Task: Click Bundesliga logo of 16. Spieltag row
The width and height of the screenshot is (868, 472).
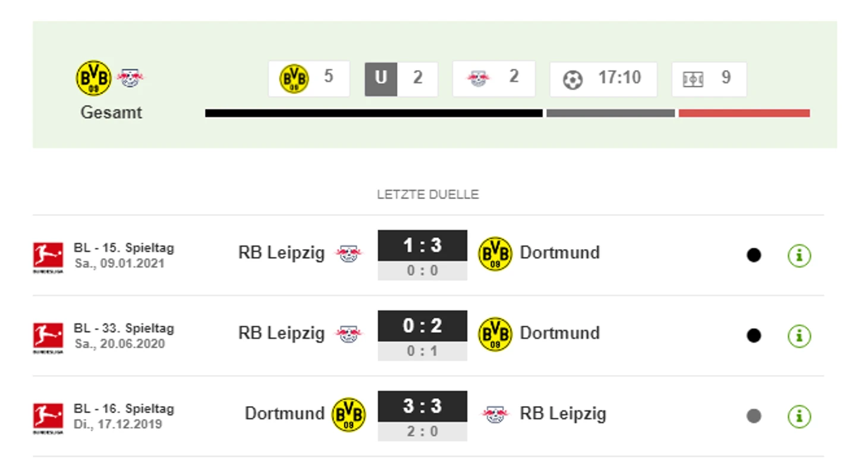Action: 48,418
